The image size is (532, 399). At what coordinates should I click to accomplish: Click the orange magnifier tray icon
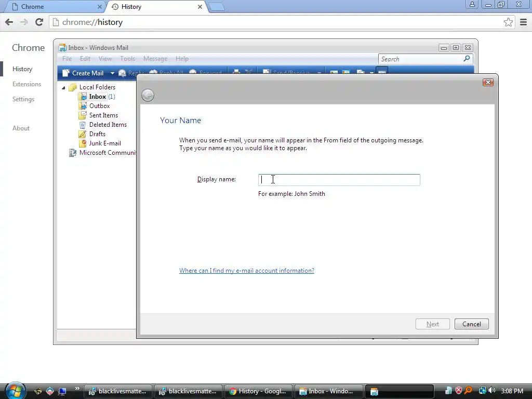(x=469, y=391)
